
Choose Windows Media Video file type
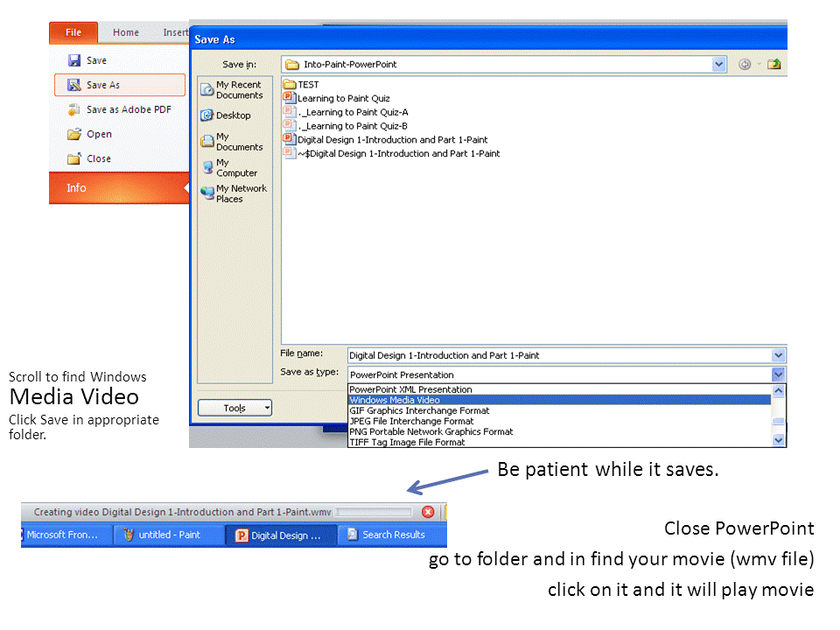click(559, 400)
